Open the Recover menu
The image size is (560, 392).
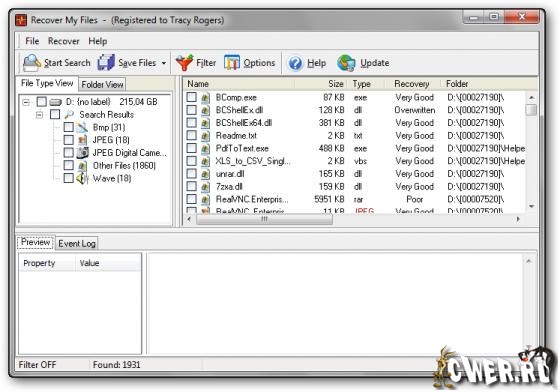64,41
